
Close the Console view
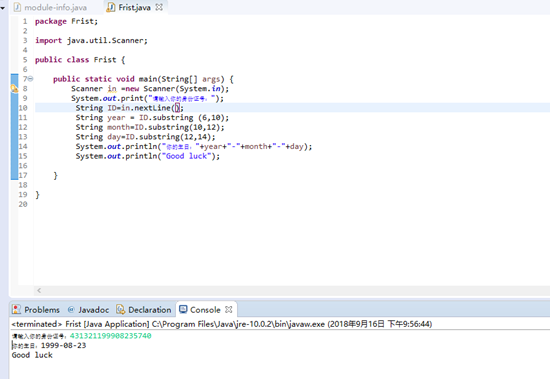pos(229,310)
